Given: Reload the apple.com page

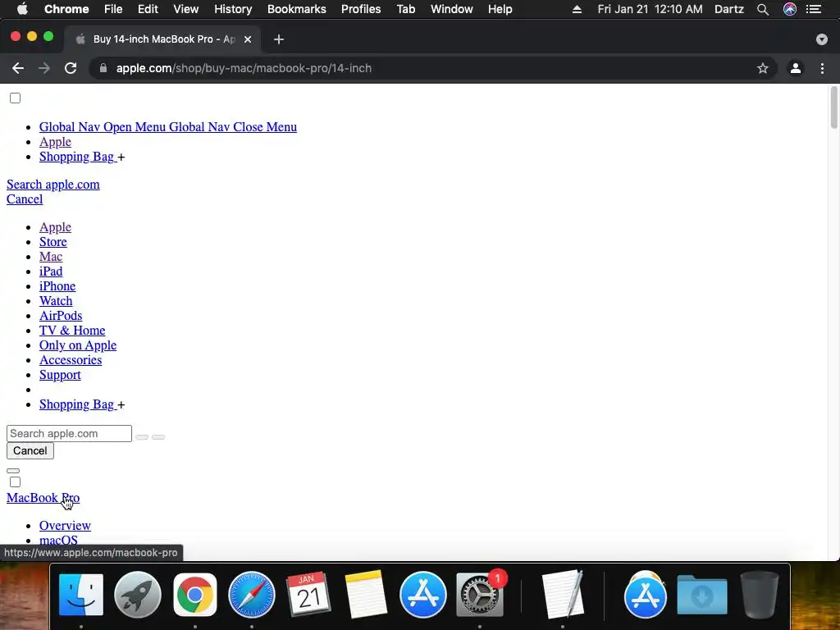Looking at the screenshot, I should coord(71,68).
